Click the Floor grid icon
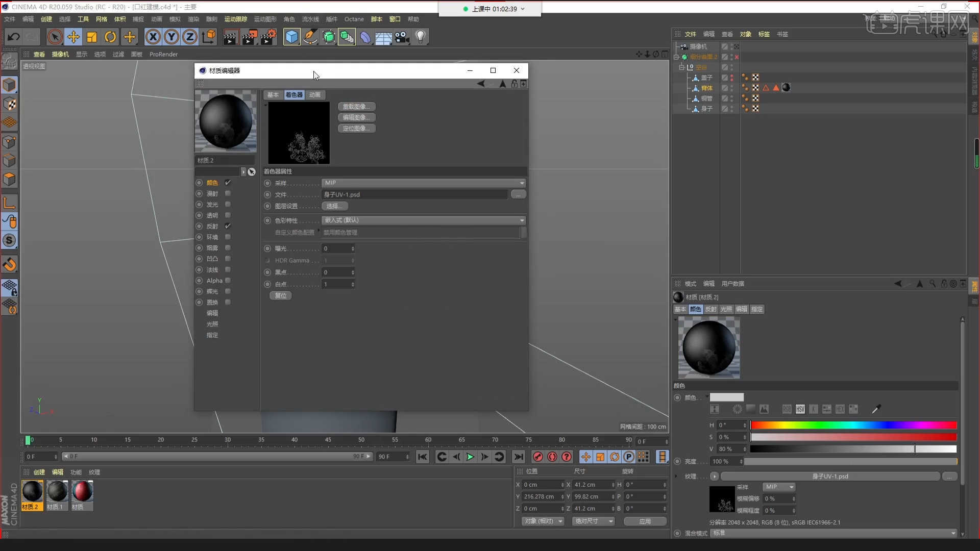Image resolution: width=980 pixels, height=551 pixels. pos(383,37)
